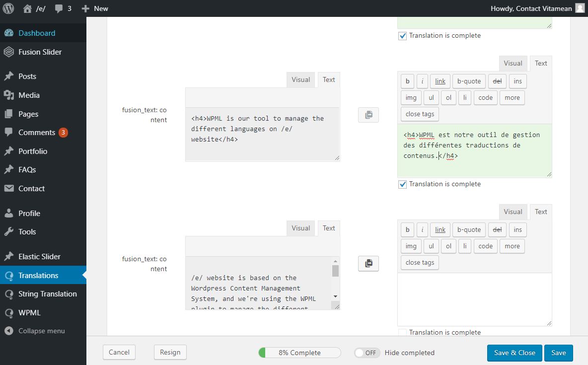Viewport: 588px width, 365px height.
Task: Uncheck Translation is complete above WPML editor
Action: pos(402,36)
